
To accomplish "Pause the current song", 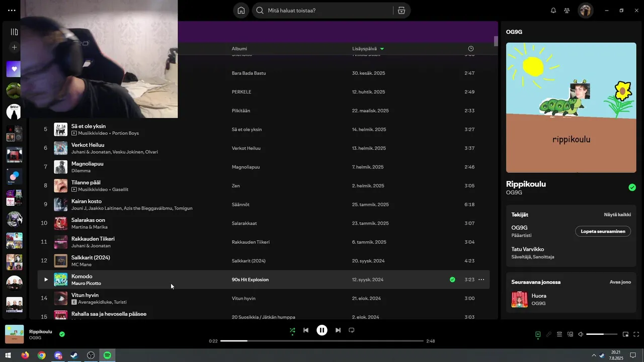I will pos(322,330).
